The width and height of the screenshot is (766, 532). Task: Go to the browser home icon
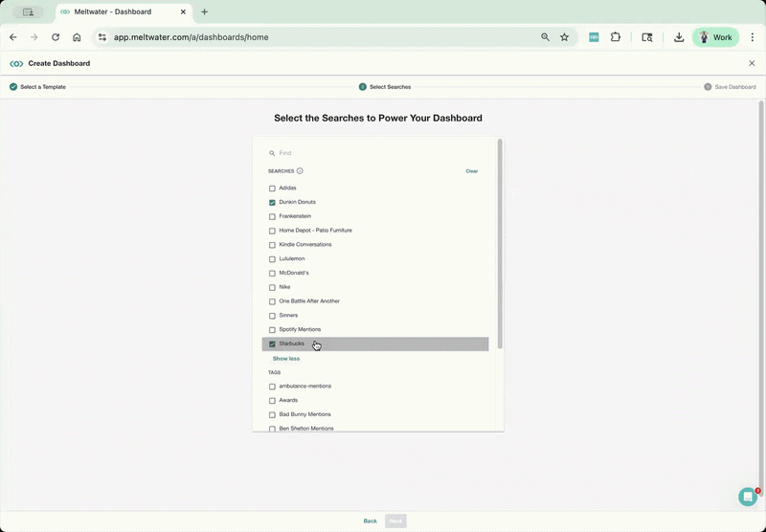pos(77,37)
